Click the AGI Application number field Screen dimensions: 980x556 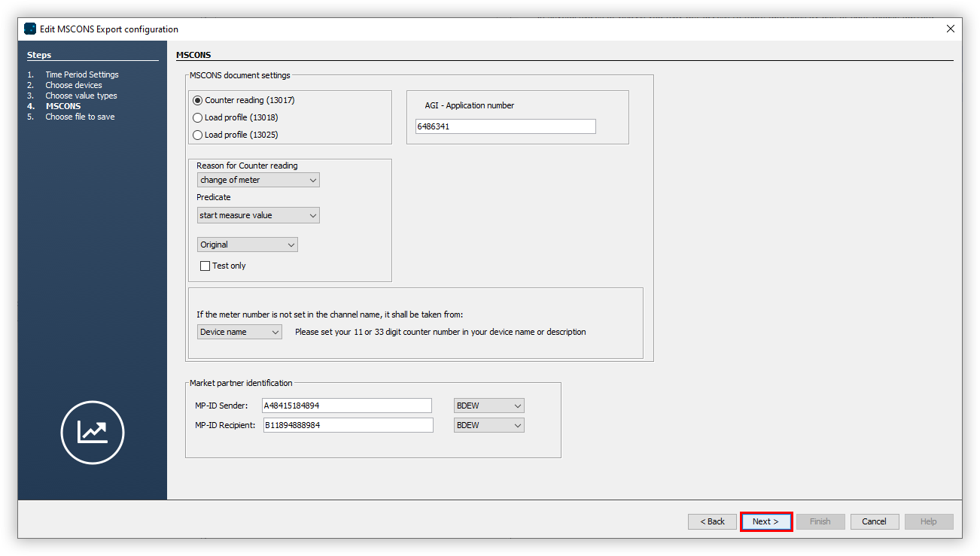(504, 126)
